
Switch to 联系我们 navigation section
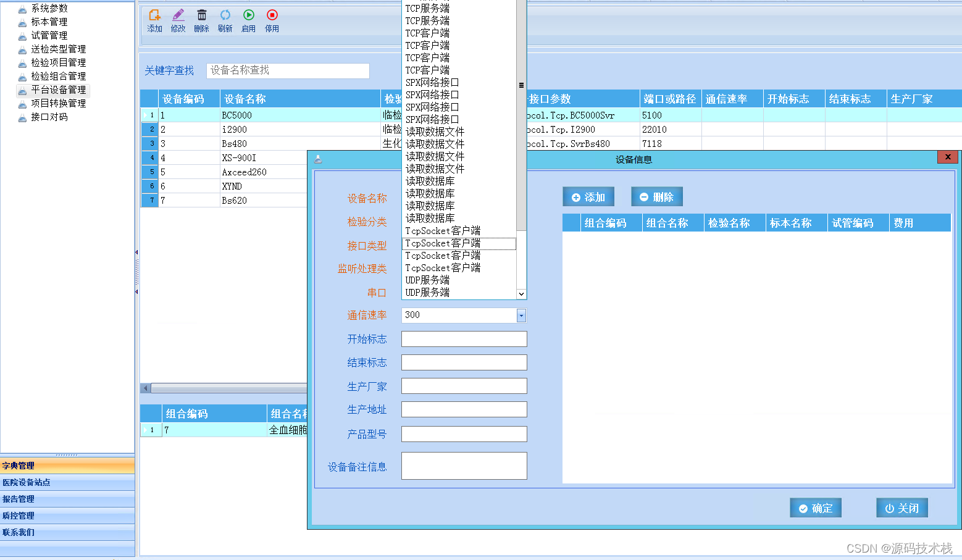pyautogui.click(x=67, y=532)
